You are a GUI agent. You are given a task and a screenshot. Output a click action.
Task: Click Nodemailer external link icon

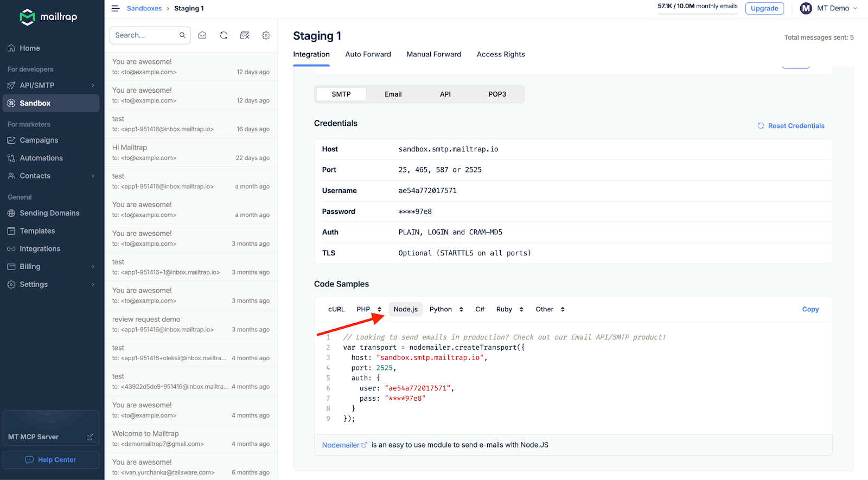tap(365, 445)
